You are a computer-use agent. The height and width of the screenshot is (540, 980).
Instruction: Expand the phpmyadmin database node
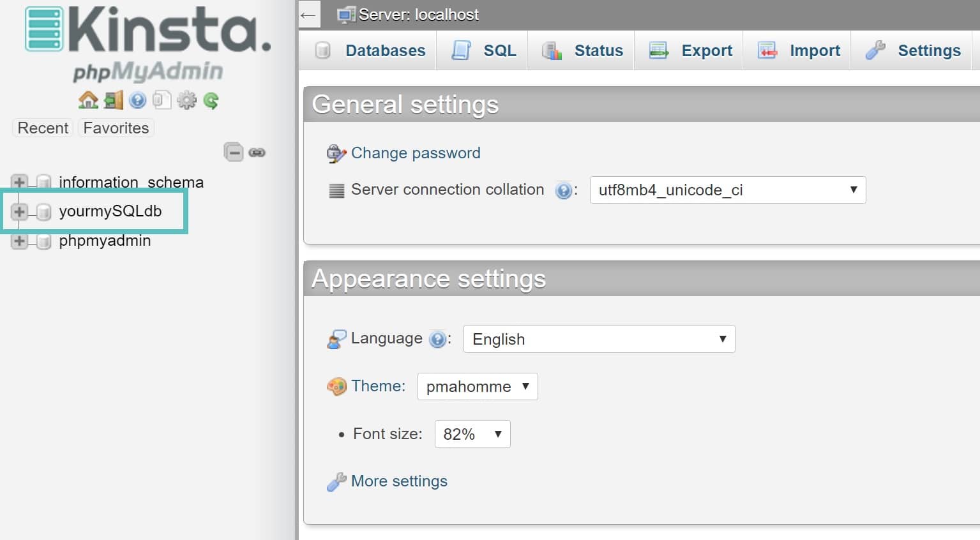coord(19,241)
